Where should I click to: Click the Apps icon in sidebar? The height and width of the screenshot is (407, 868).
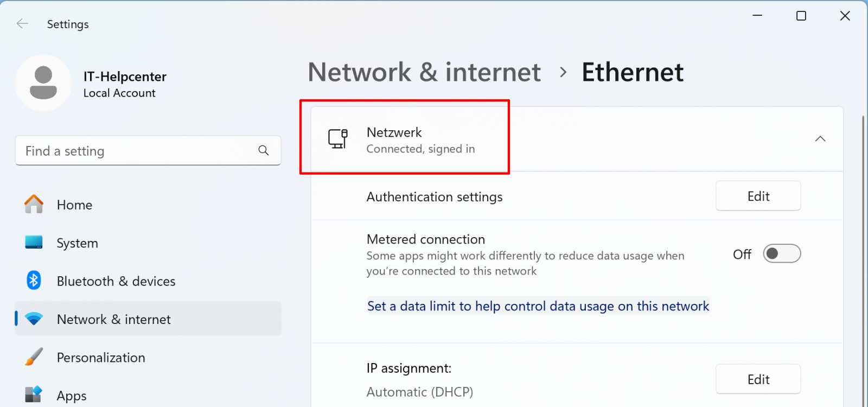coord(34,395)
